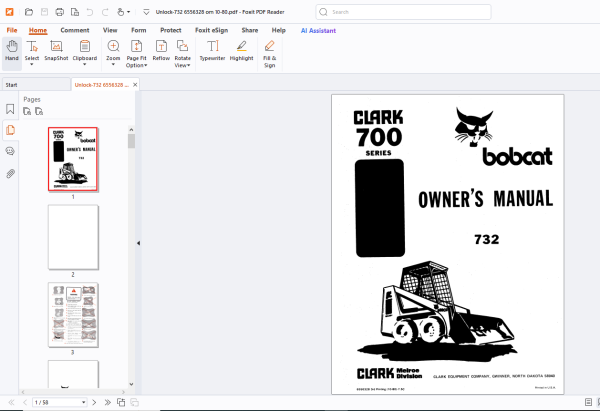This screenshot has width=600, height=411.
Task: Click the Pages panel heading text
Action: (32, 99)
